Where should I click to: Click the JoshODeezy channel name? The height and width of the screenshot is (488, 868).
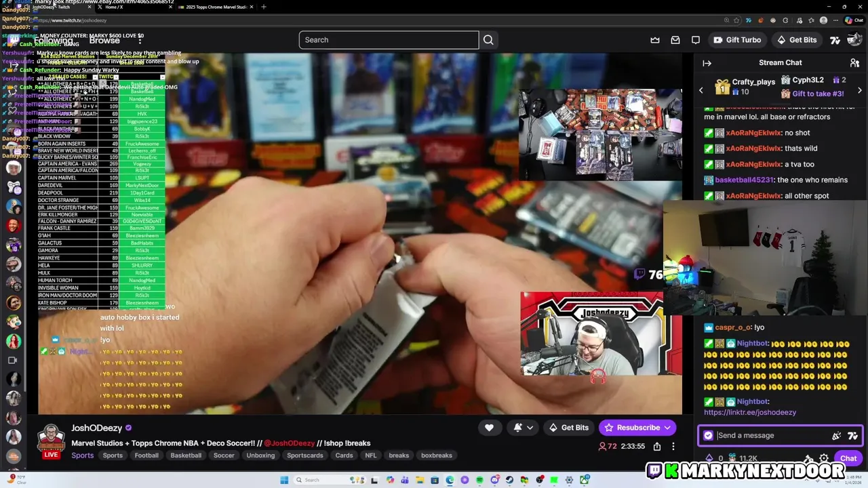(x=97, y=428)
